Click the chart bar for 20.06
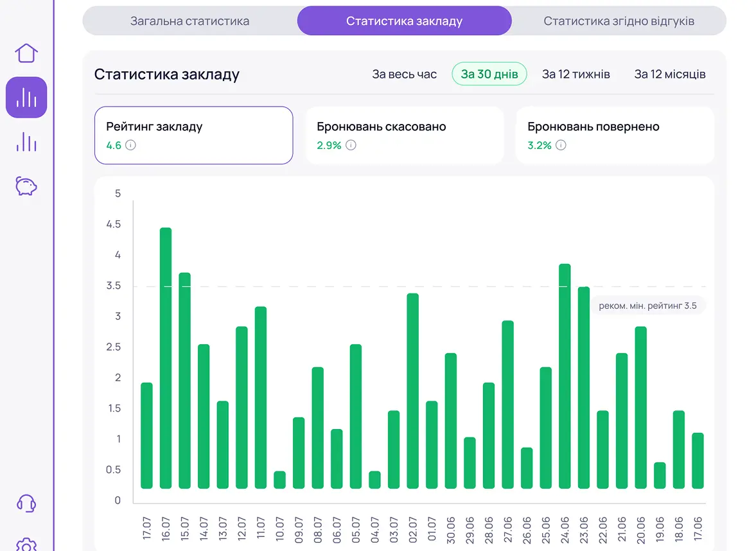Screen dimensions: 756x551 tap(641, 407)
